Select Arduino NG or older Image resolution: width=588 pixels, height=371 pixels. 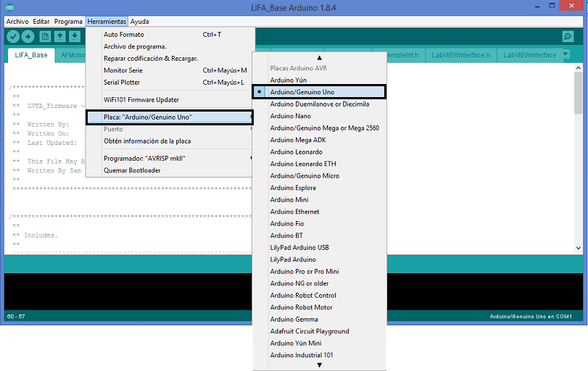tap(320, 283)
